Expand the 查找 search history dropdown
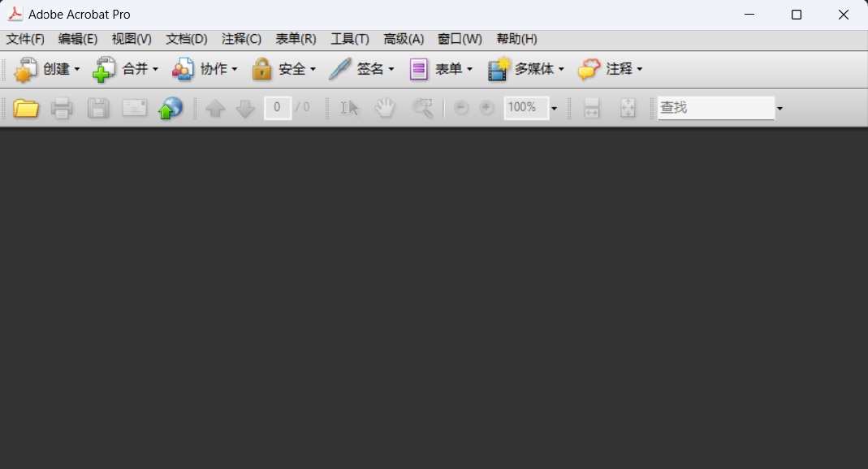Screen dimensions: 868x469 (x=779, y=107)
